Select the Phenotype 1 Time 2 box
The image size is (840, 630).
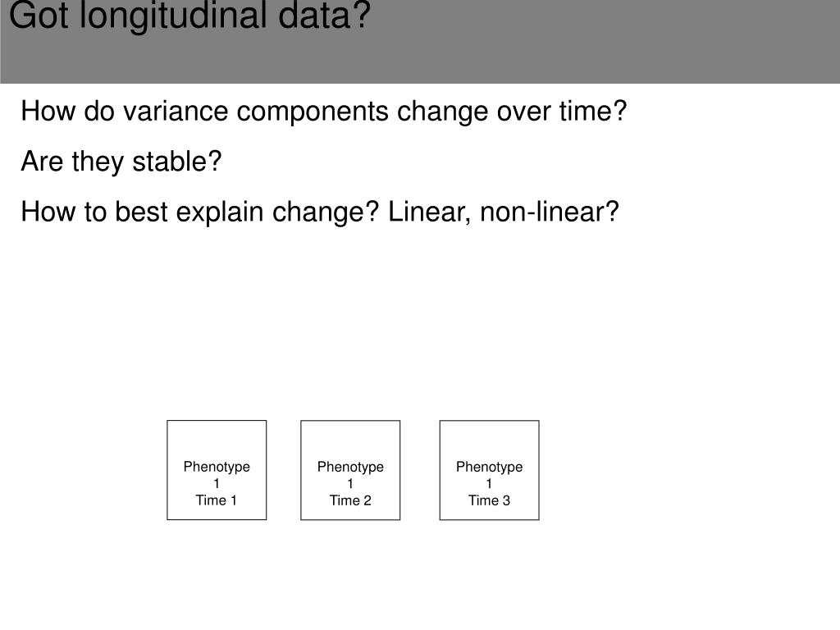(x=350, y=470)
